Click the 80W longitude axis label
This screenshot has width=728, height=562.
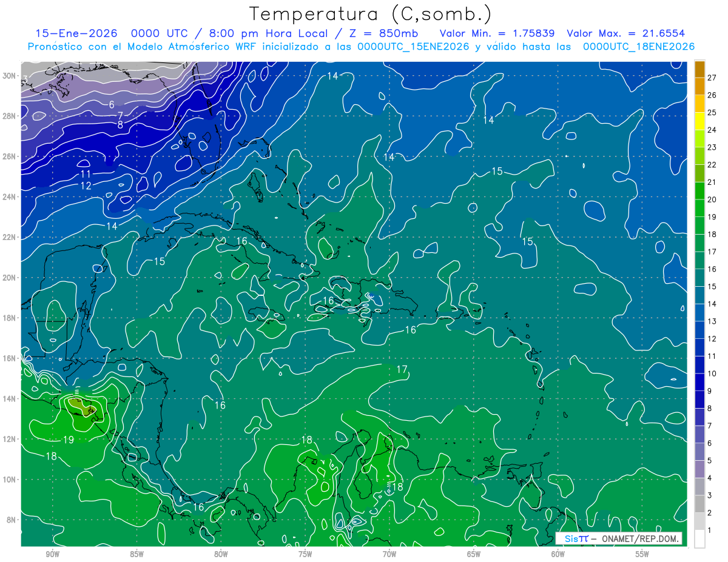[x=221, y=554]
